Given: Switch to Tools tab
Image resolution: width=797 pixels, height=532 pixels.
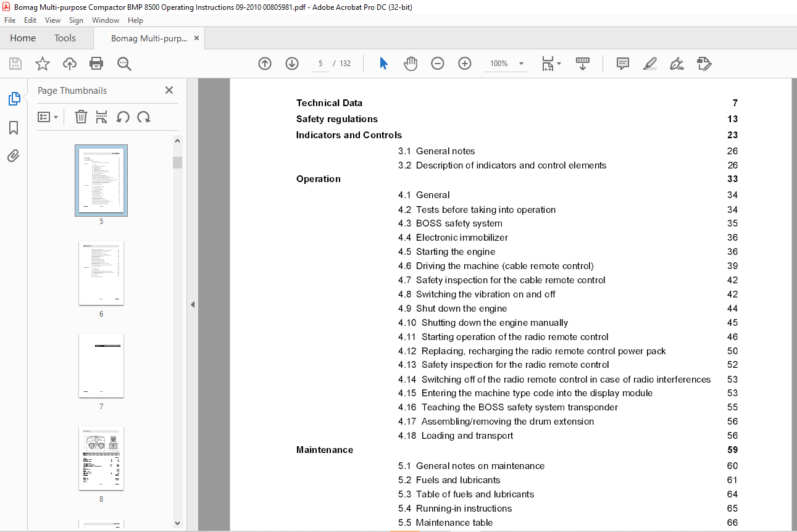Looking at the screenshot, I should [x=65, y=38].
